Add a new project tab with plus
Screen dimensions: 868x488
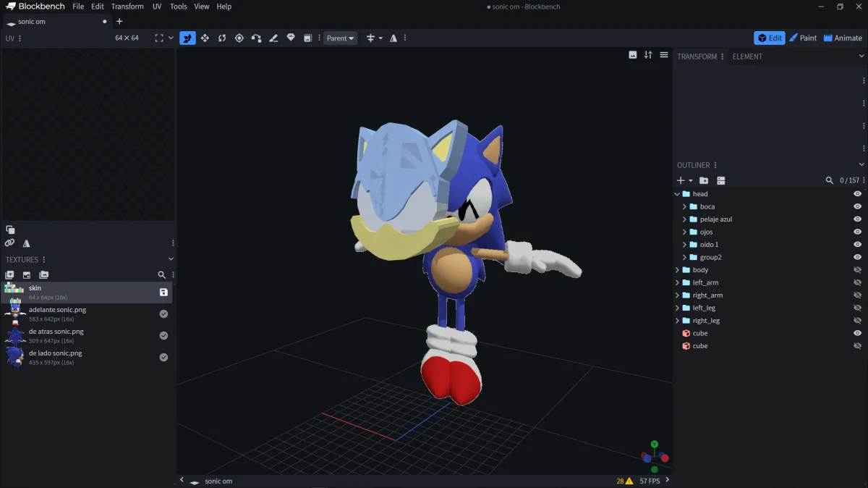coord(119,22)
